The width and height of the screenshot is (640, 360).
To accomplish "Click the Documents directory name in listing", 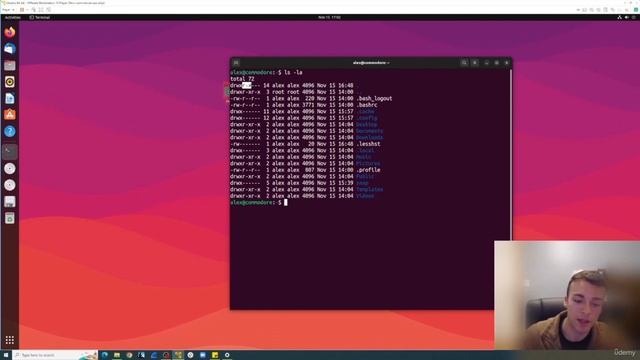I will (x=369, y=131).
